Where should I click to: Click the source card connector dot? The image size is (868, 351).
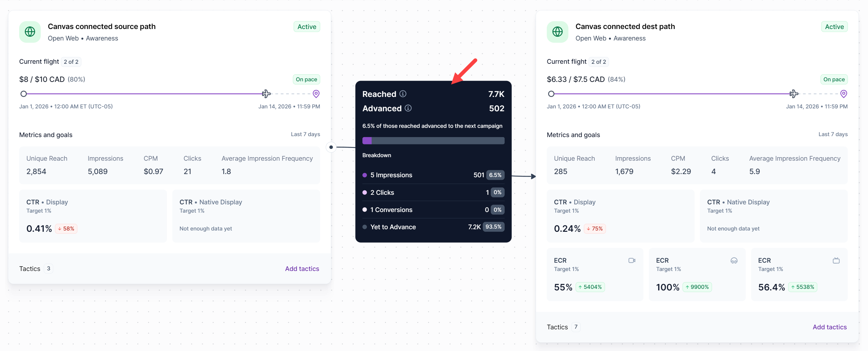tap(331, 147)
